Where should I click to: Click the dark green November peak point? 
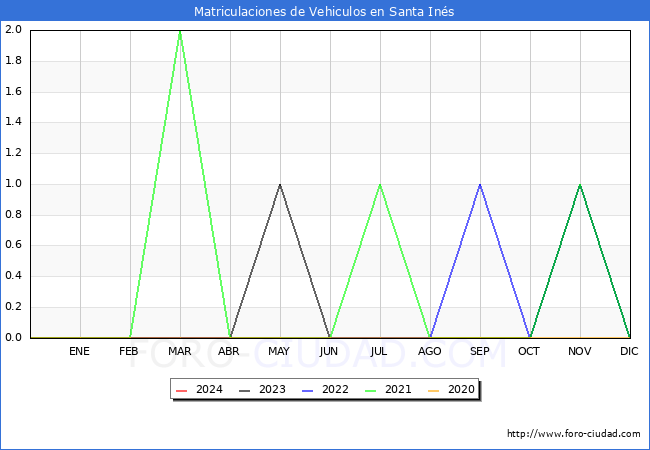580,185
